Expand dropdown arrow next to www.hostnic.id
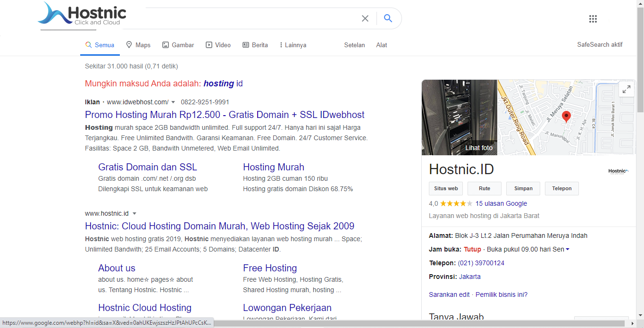The width and height of the screenshot is (644, 328). [134, 214]
